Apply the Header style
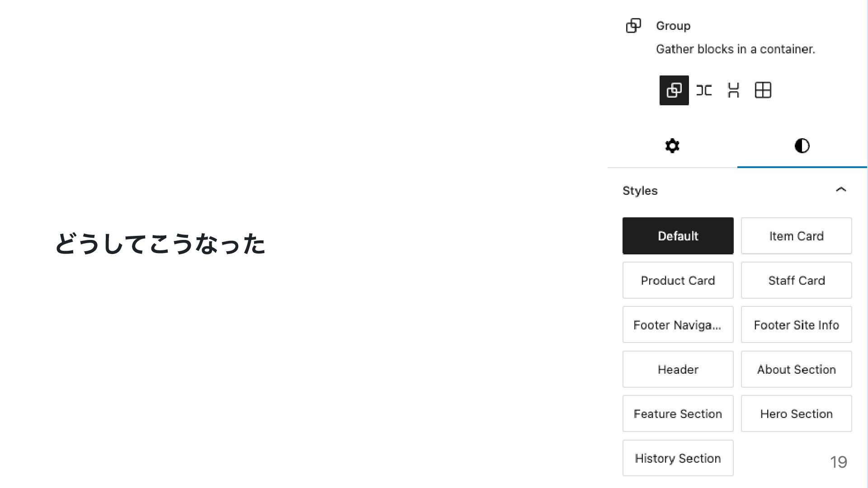This screenshot has width=868, height=488. 678,369
